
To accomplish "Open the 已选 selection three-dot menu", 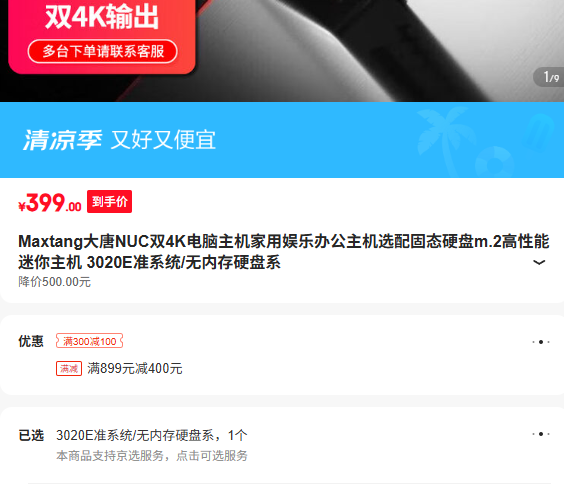I will 541,434.
